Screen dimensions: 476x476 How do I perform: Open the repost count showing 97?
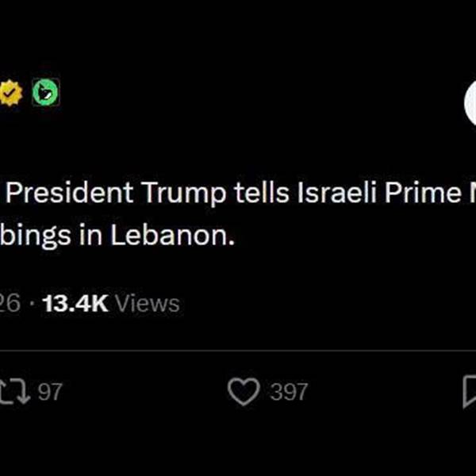[x=50, y=392]
